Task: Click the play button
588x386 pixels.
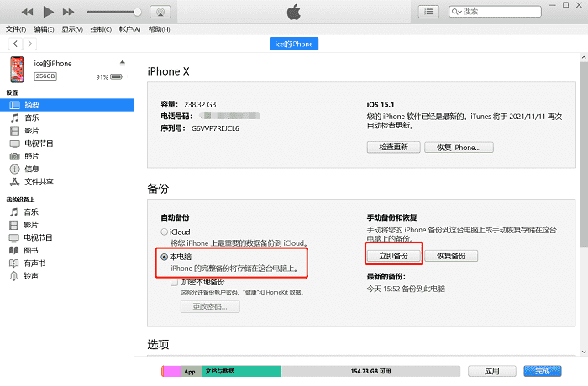Action: [48, 12]
